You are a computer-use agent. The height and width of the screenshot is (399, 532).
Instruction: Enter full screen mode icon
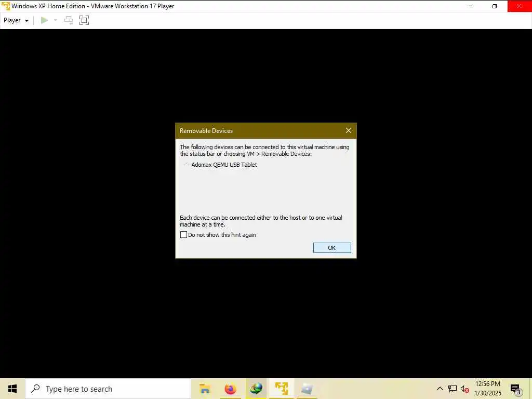click(84, 20)
